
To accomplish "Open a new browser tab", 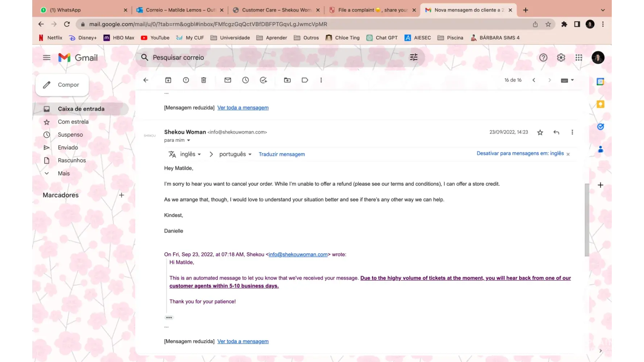I will click(x=526, y=10).
